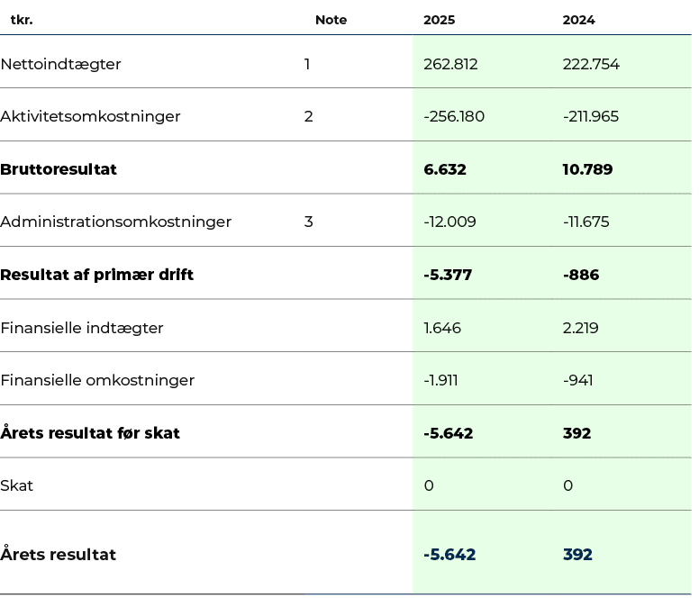Screen dimensions: 699x616
Task: Select the 'tkr.' header label
Action: click(x=22, y=20)
